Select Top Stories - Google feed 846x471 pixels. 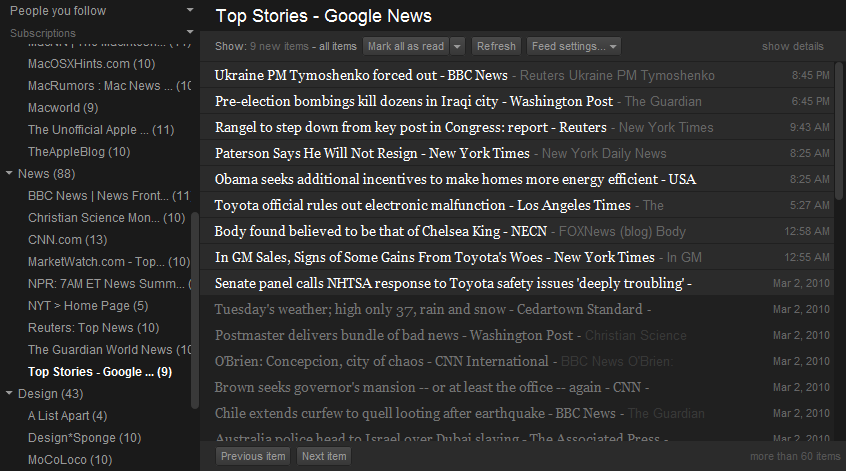[100, 372]
